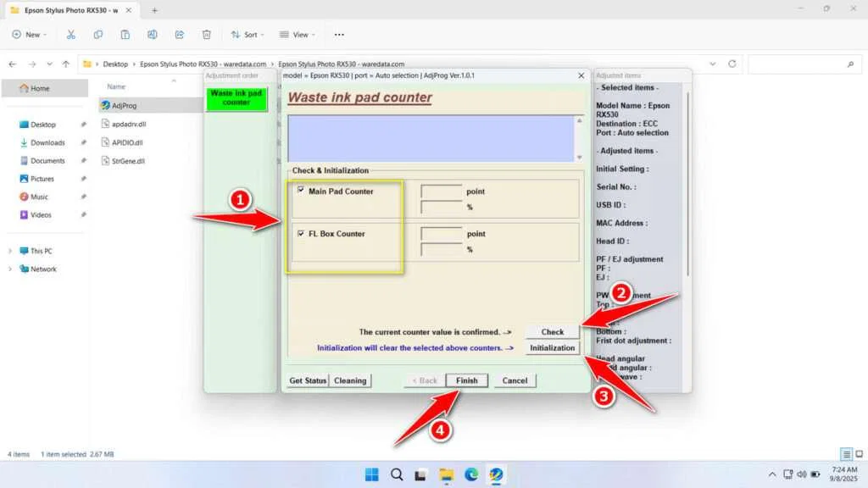This screenshot has height=488, width=868.
Task: Click the Share icon in Explorer toolbar
Action: click(x=180, y=35)
